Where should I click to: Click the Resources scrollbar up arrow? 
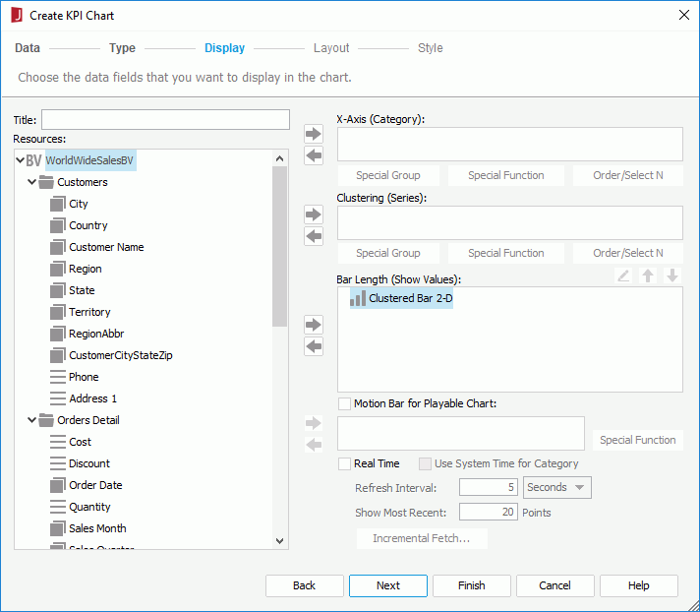(x=280, y=158)
